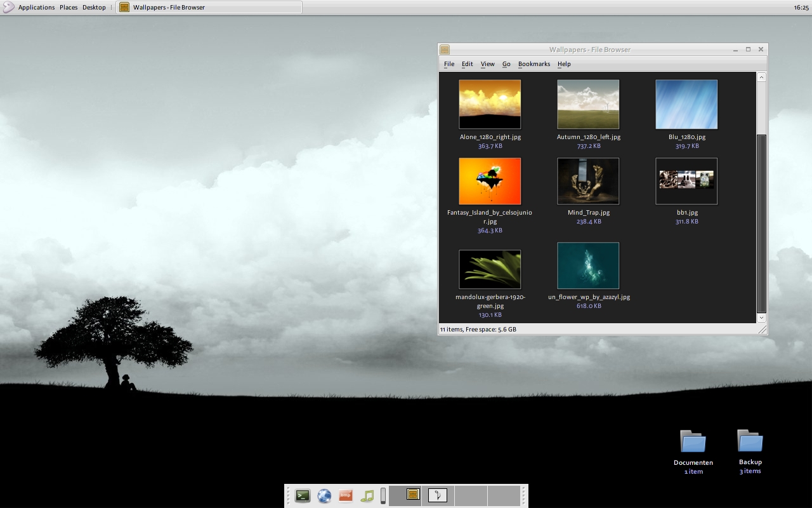Open the terminal launcher in bottom panel

(x=303, y=496)
